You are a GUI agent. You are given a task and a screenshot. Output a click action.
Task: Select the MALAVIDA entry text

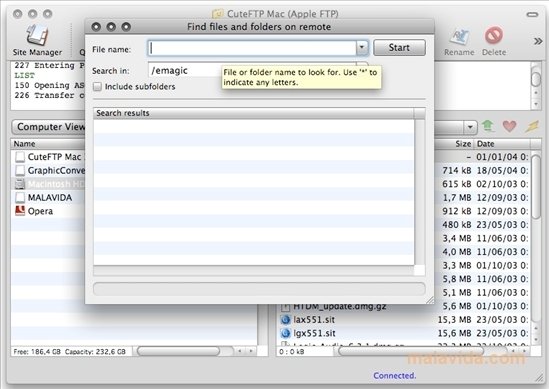(50, 197)
